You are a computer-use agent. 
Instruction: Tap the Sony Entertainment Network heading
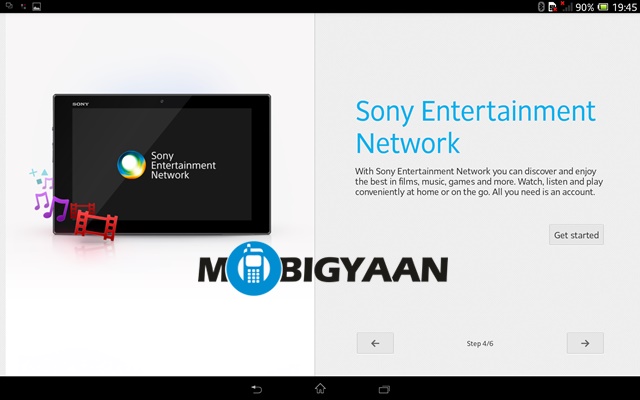click(x=476, y=127)
